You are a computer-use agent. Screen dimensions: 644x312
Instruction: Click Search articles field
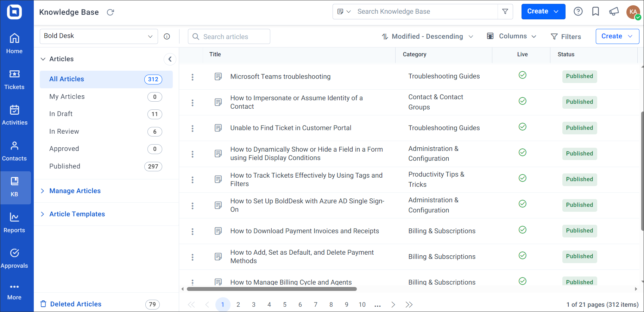(x=229, y=37)
